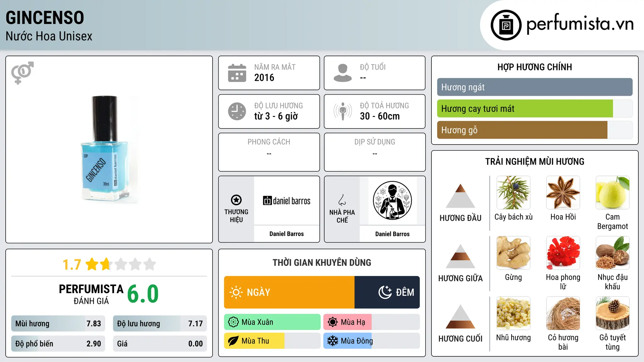Open the Gincenso bottle product image
644x362 pixels.
click(109, 150)
